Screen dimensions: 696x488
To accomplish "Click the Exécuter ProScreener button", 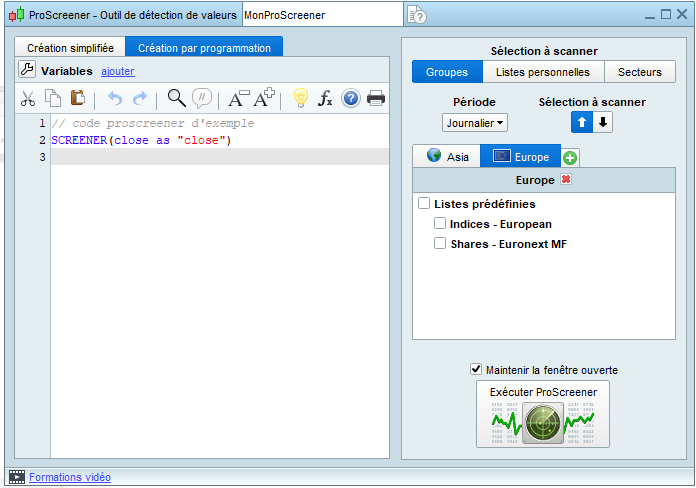I will [543, 414].
